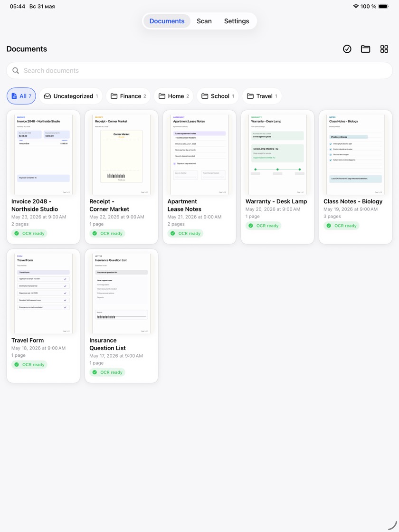This screenshot has height=532, width=399.
Task: Switch layout with the grid view icon
Action: coord(384,49)
